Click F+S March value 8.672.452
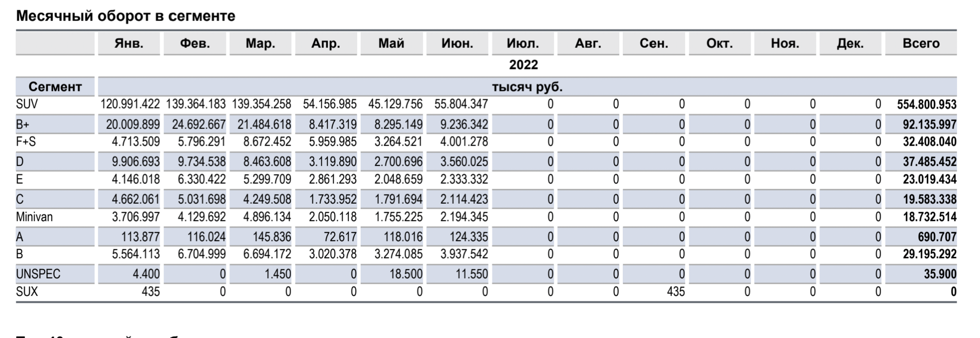This screenshot has width=980, height=338. [x=267, y=142]
